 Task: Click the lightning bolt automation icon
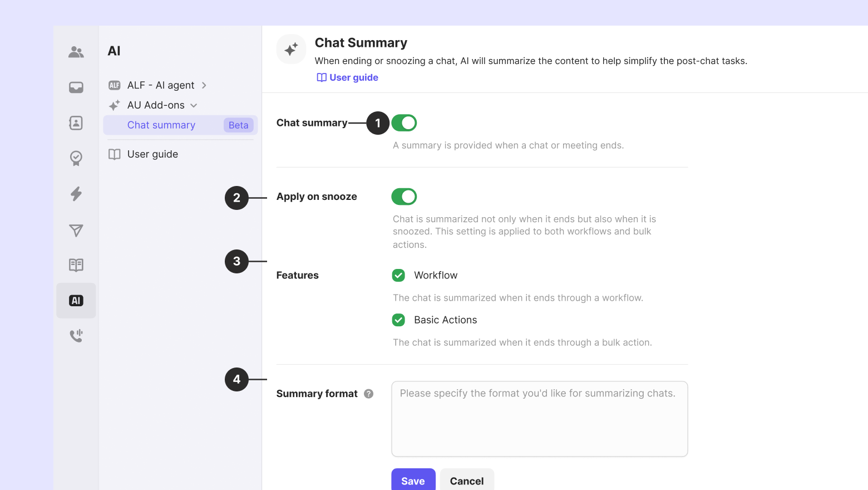[76, 194]
